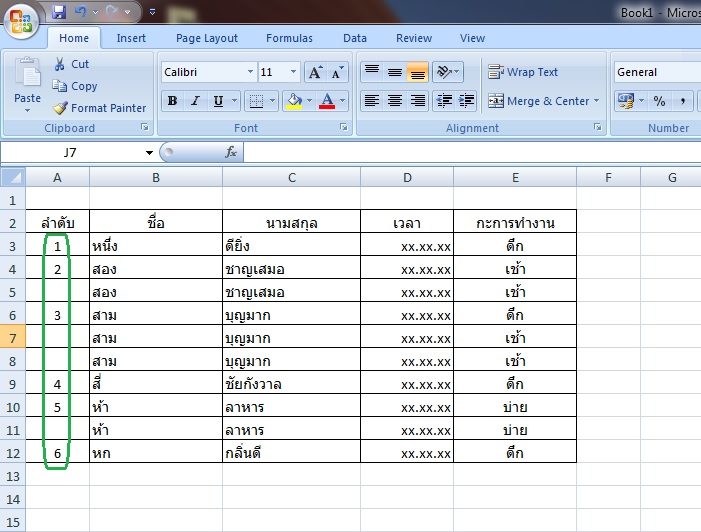Open Font Color palette arrow
The image size is (701, 532).
[342, 101]
